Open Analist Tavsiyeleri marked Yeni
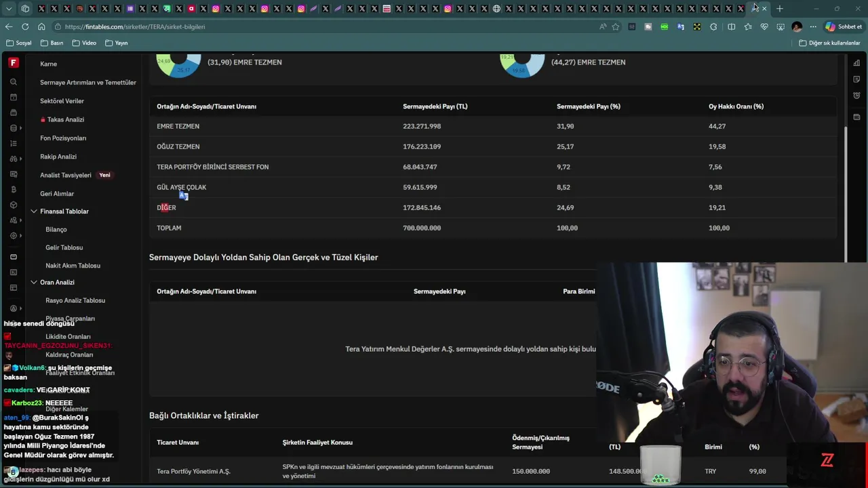Screen dimensions: 868x488 point(75,175)
